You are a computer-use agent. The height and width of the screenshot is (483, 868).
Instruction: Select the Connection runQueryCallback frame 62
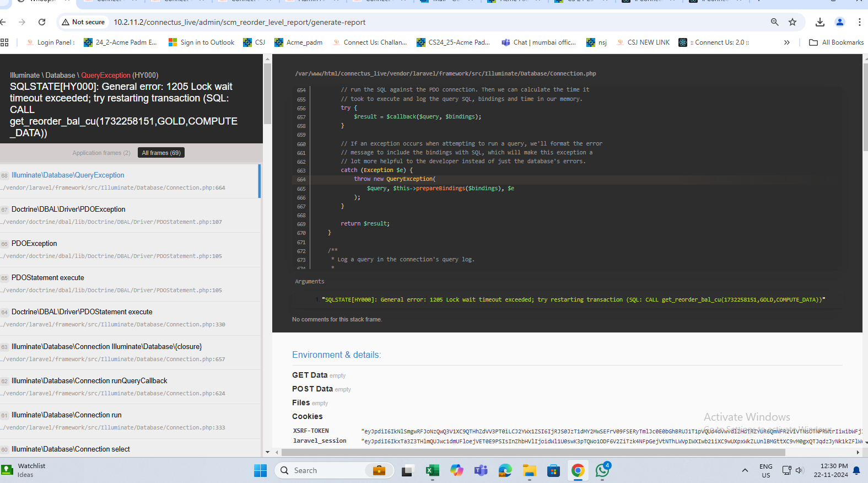point(130,387)
